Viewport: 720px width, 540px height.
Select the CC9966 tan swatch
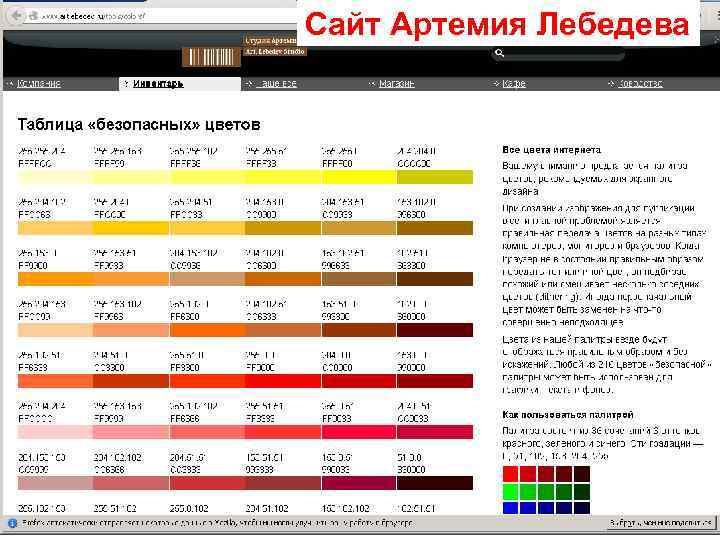(x=207, y=279)
